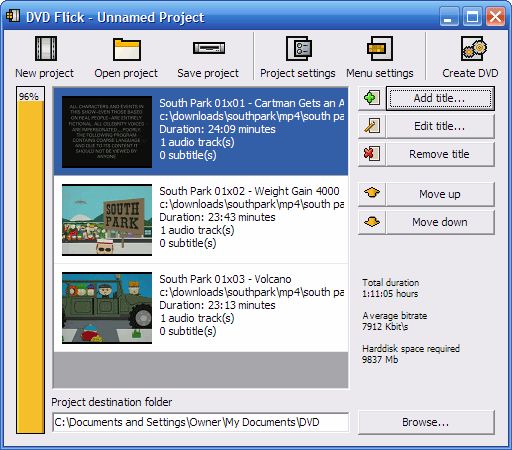Select the Volcano episode thumbnail
512x450 pixels.
tap(107, 308)
